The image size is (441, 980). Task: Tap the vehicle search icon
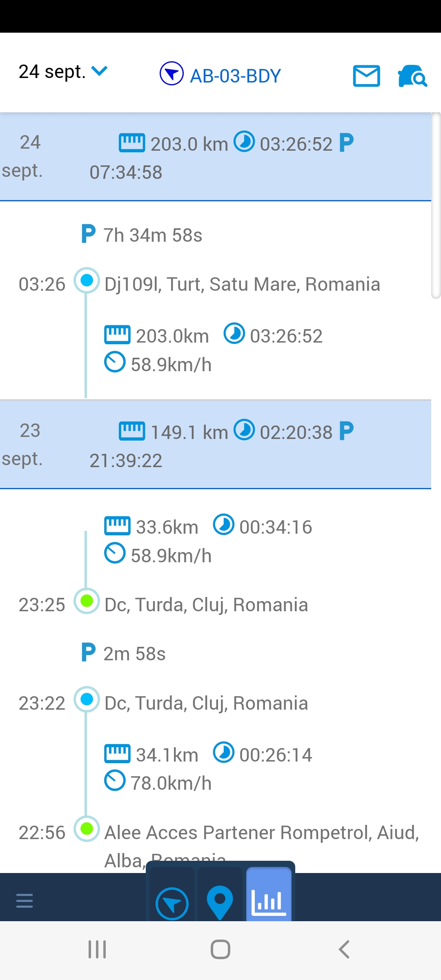(412, 76)
